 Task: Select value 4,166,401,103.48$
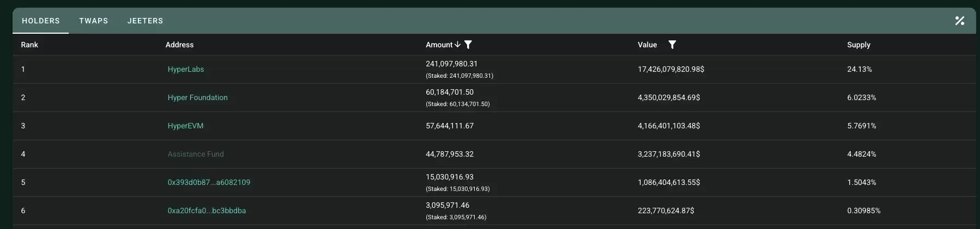669,126
